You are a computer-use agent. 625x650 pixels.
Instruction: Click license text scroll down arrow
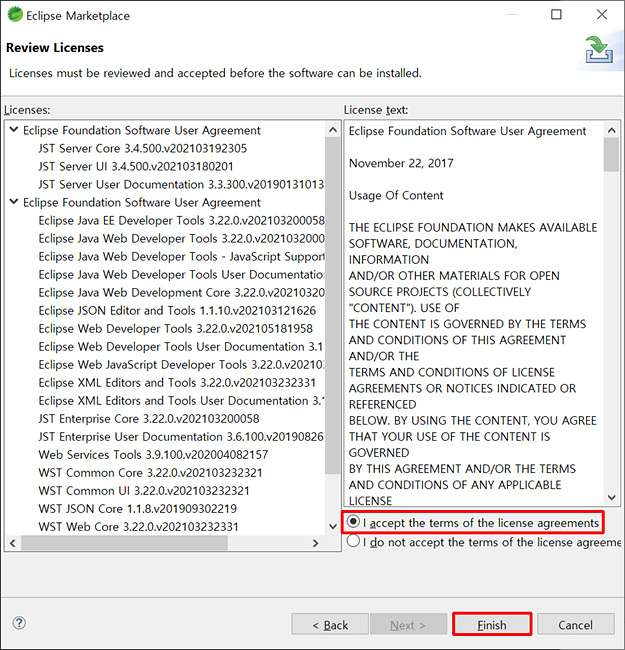[611, 497]
